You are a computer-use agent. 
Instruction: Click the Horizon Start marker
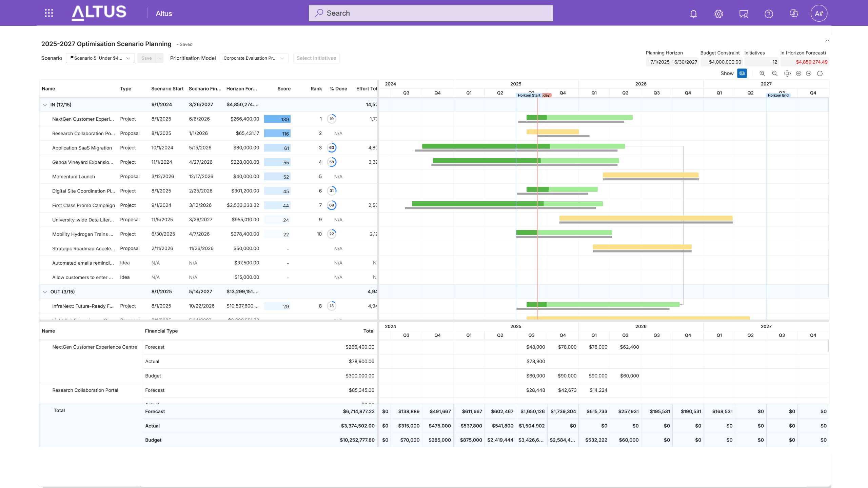coord(529,95)
